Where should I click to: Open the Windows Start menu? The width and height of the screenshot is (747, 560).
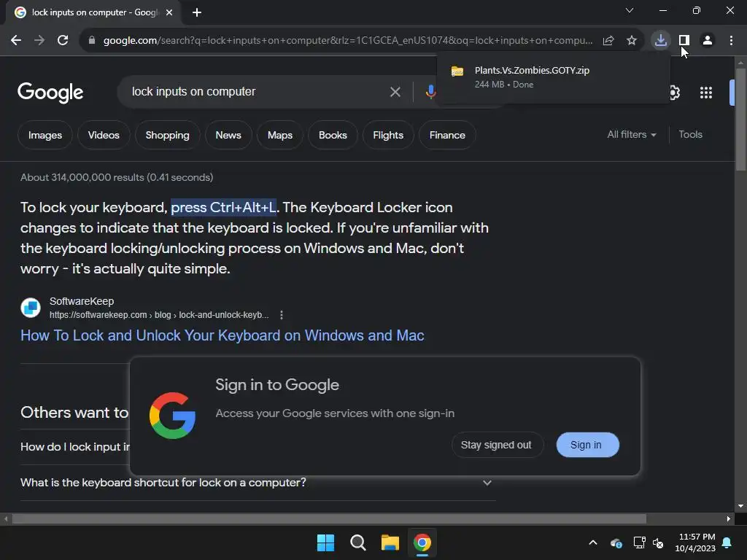325,542
